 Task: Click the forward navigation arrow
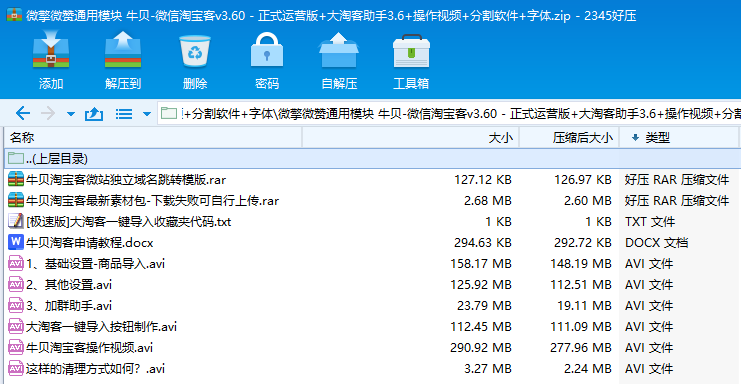click(48, 113)
